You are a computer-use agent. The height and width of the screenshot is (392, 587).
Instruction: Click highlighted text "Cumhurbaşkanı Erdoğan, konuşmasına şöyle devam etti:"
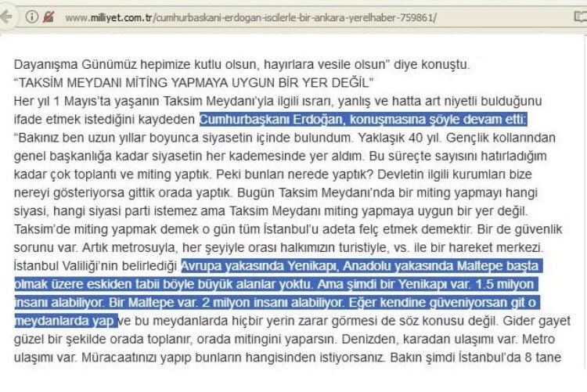coord(363,120)
